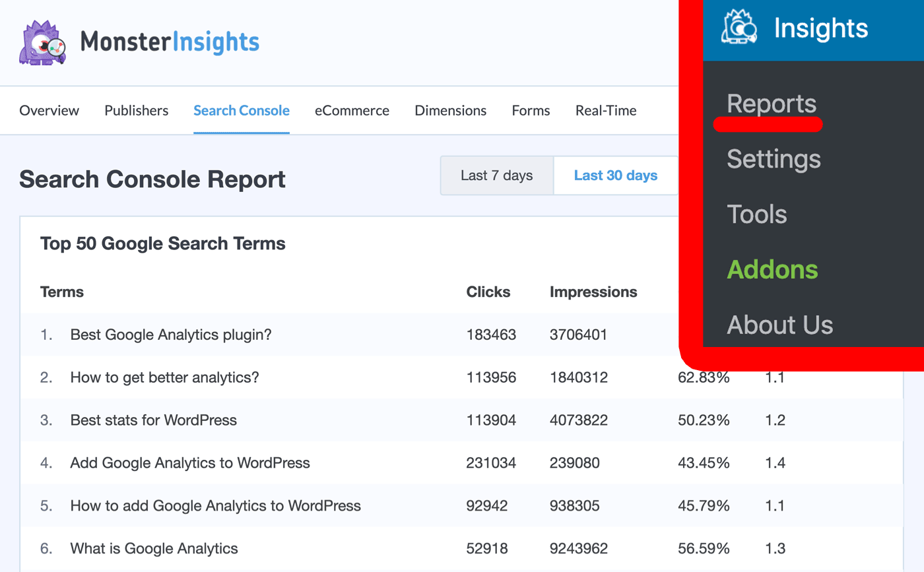Image resolution: width=924 pixels, height=572 pixels.
Task: Click the MonsterInsights monster logo icon
Action: pyautogui.click(x=44, y=43)
